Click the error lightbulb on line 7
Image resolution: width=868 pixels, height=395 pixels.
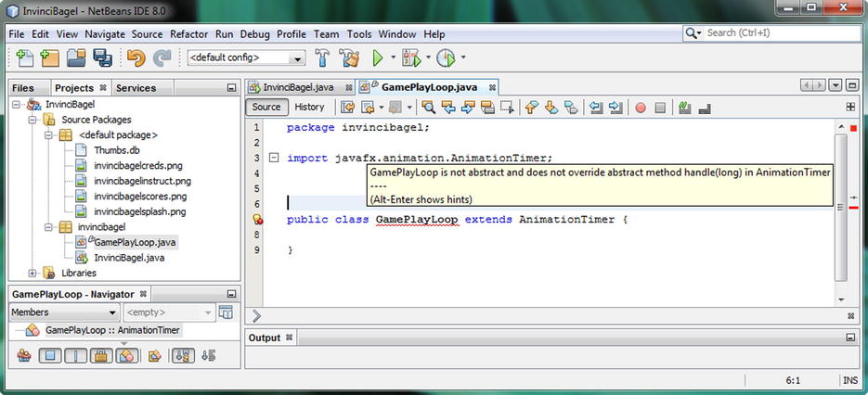[257, 220]
